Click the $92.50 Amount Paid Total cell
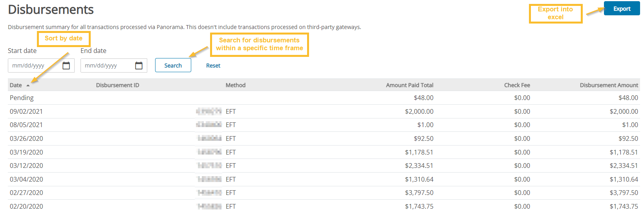This screenshot has width=644, height=213. tap(424, 138)
